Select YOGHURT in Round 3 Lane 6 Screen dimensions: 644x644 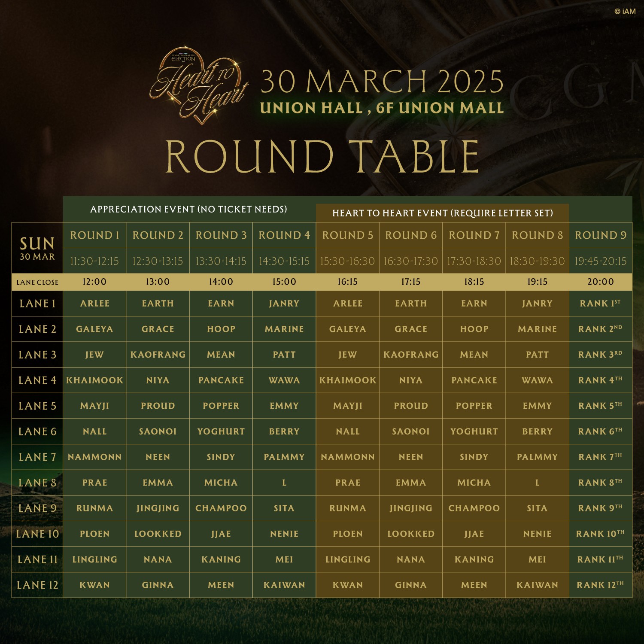(x=221, y=431)
